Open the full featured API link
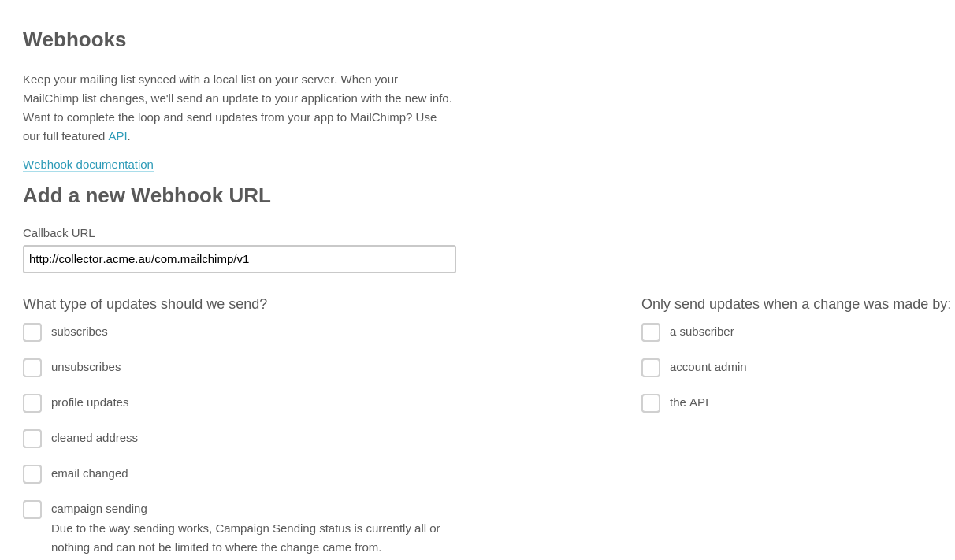Viewport: 955px width, 560px height. [x=117, y=136]
